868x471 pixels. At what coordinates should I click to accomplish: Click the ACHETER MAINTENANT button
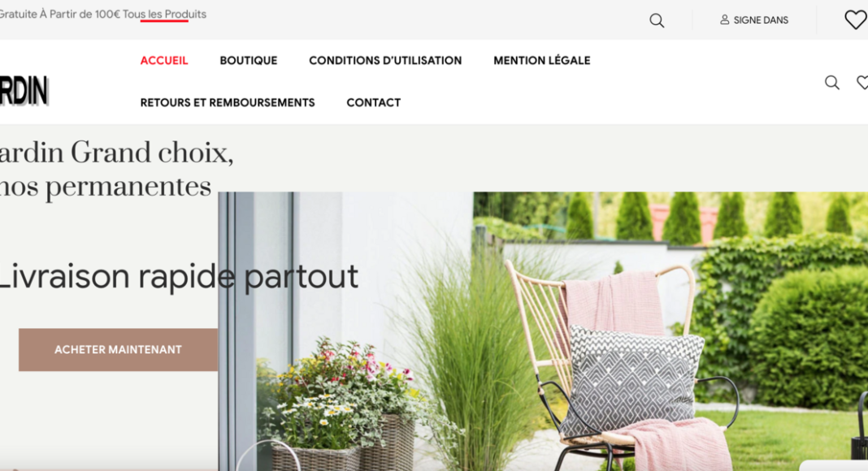click(118, 350)
